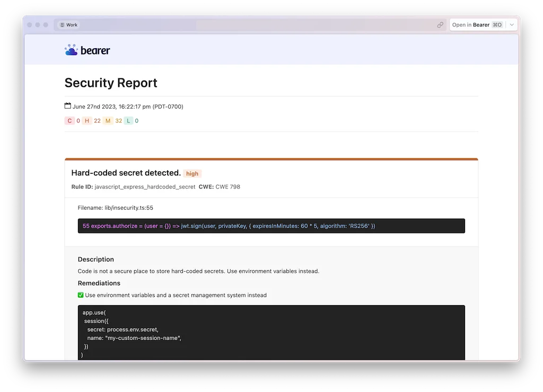Select the Critical severity badge labeled C

(69, 121)
